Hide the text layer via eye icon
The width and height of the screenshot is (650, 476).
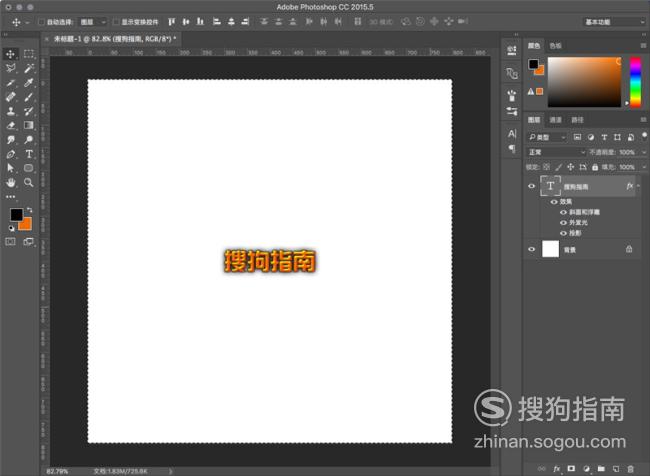click(x=531, y=186)
